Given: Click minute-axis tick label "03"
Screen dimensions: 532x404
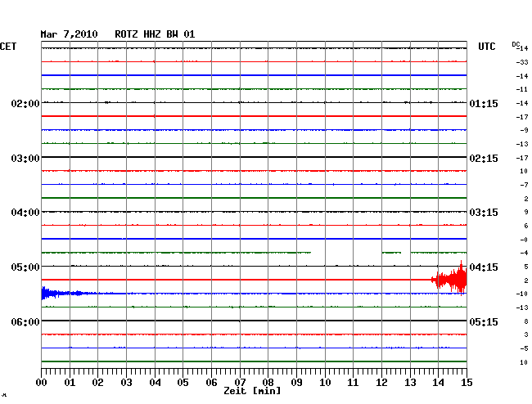Looking at the screenshot, I should (126, 382).
